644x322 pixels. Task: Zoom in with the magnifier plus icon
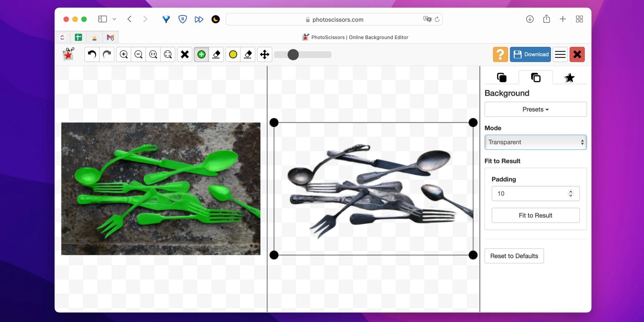(x=124, y=54)
